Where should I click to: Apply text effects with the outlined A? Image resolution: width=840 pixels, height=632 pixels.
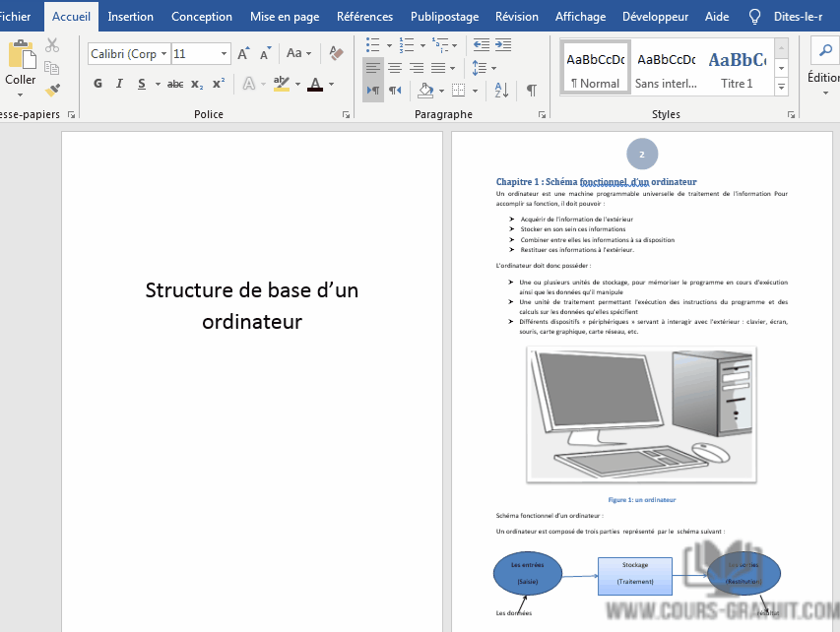click(x=249, y=84)
